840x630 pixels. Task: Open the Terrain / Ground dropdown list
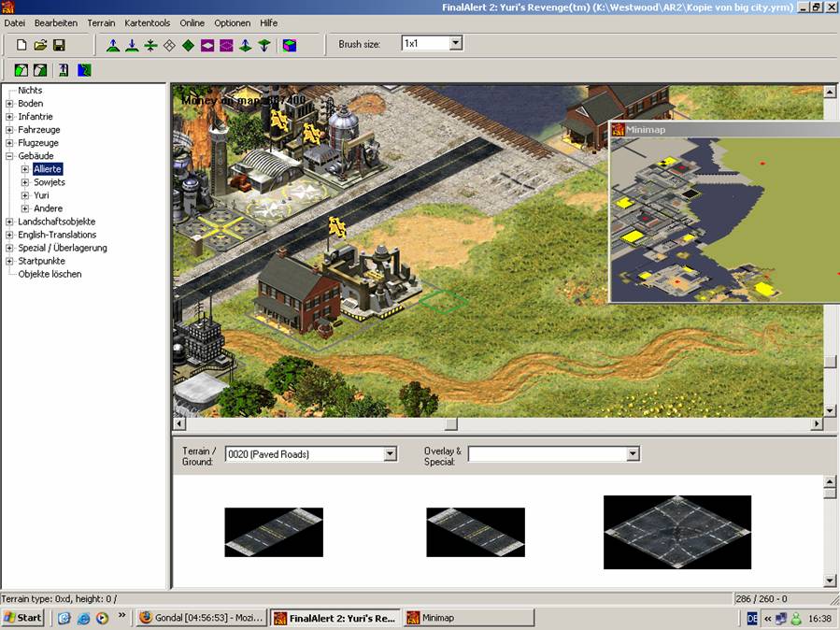point(391,454)
